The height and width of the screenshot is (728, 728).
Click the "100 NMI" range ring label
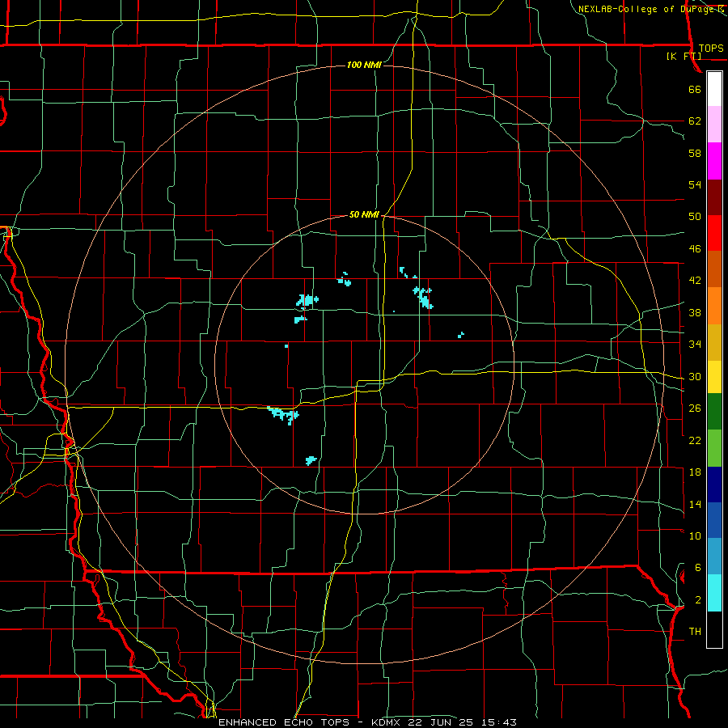(x=364, y=65)
